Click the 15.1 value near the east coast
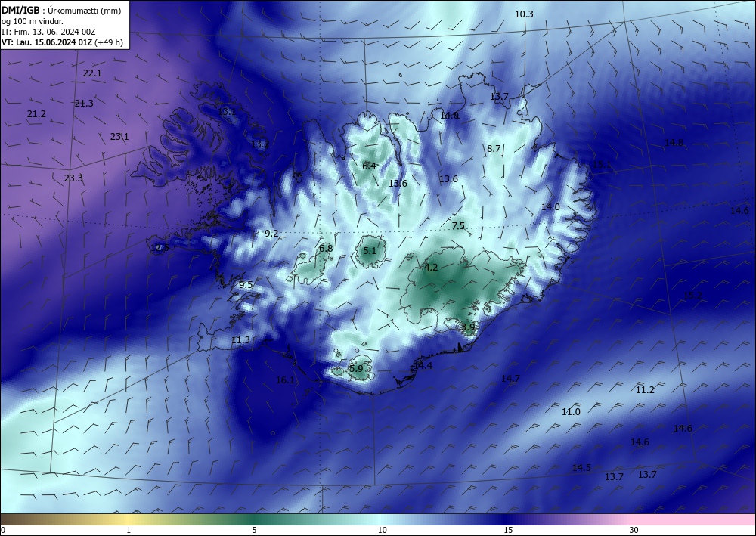 (x=601, y=165)
